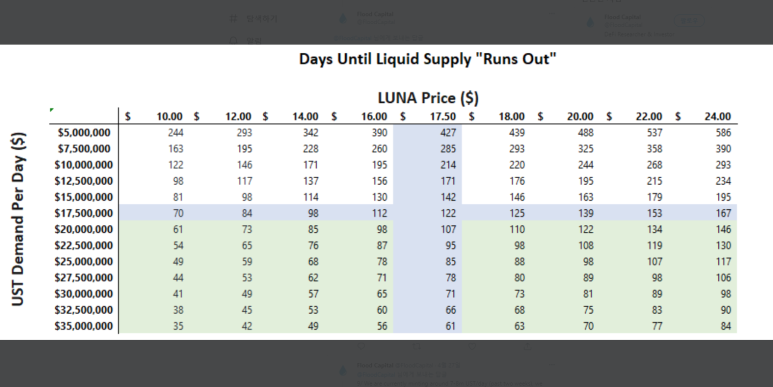Open the notifications bell icon in sidebar

coord(233,40)
